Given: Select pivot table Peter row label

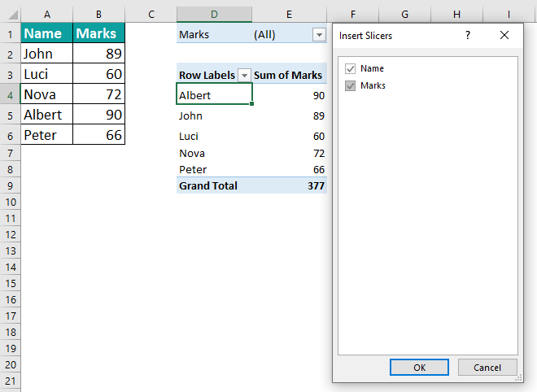Looking at the screenshot, I should pyautogui.click(x=214, y=169).
